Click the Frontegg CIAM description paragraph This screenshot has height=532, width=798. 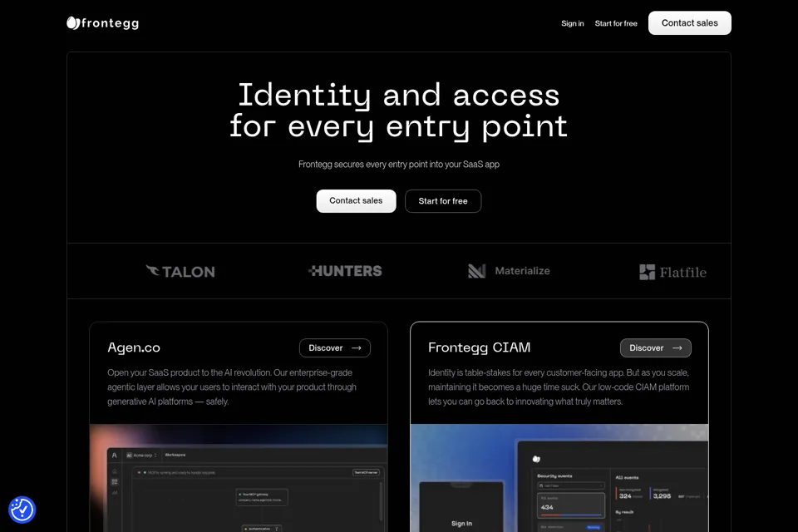559,387
